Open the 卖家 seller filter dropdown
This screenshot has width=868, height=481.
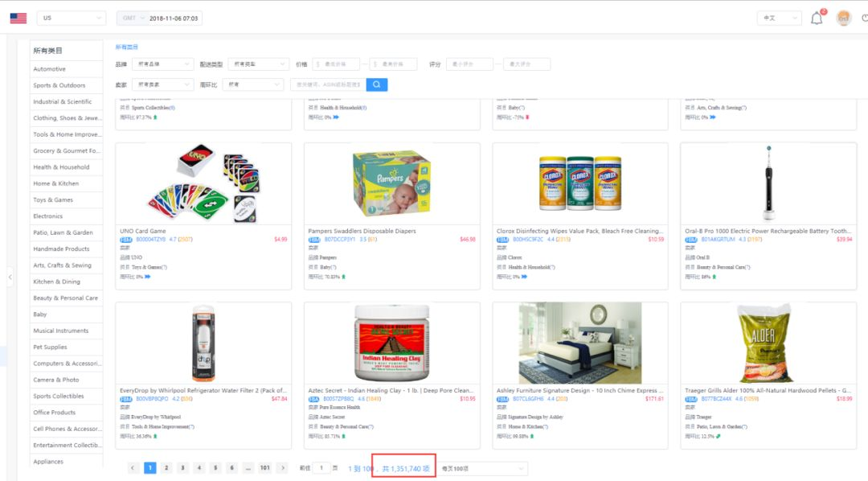tap(162, 84)
